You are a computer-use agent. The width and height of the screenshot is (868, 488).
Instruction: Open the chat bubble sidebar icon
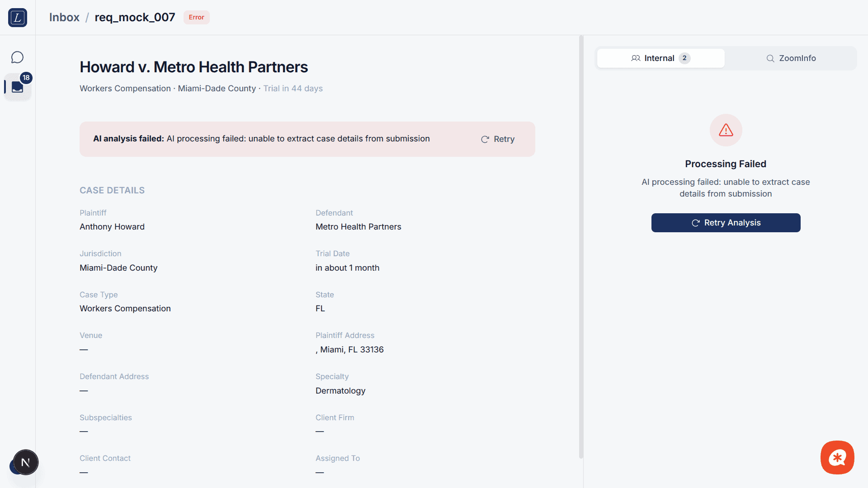point(17,57)
